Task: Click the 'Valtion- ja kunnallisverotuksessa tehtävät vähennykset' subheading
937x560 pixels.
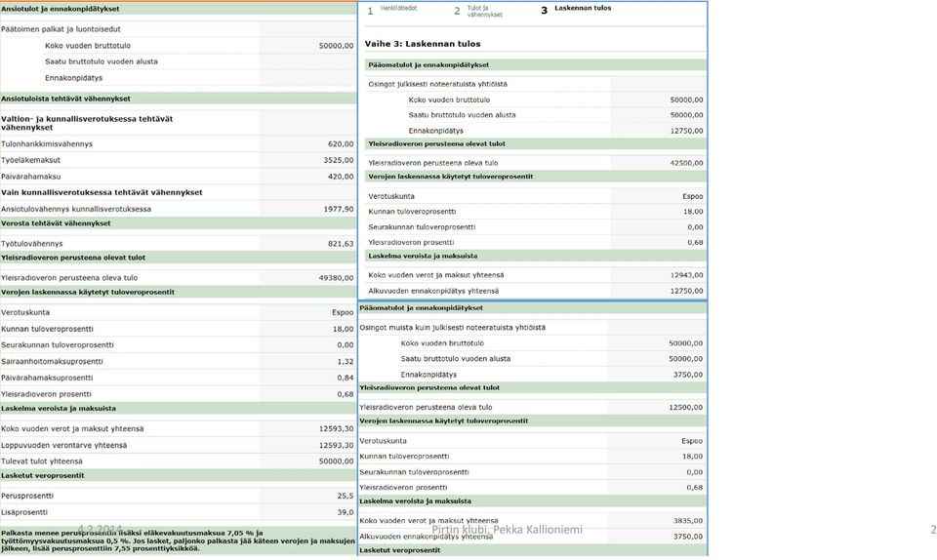Action: (x=87, y=123)
